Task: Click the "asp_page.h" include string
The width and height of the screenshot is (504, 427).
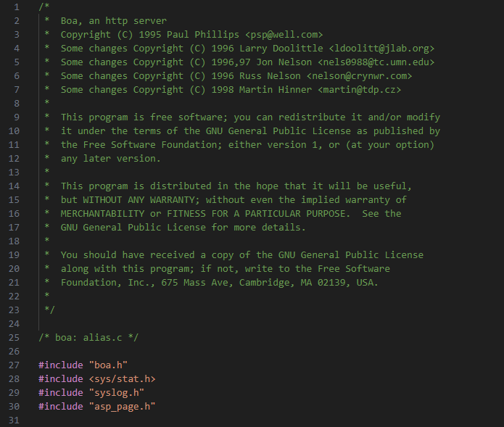Action: point(122,407)
